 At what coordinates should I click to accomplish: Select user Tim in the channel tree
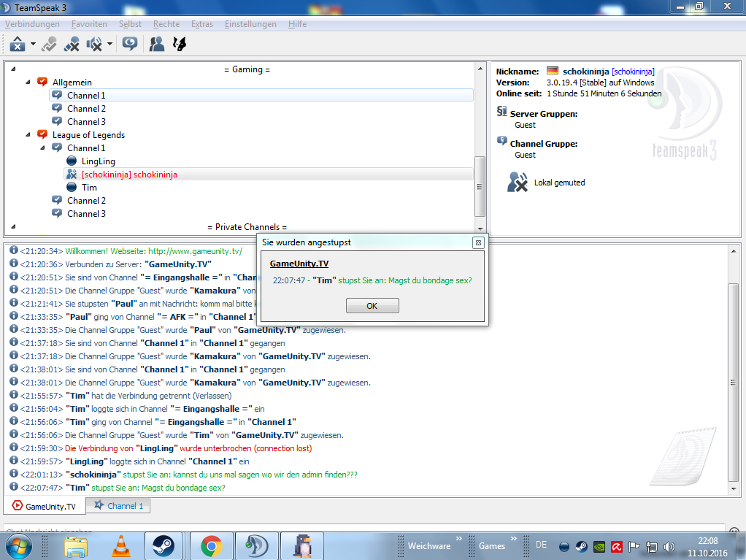(x=89, y=188)
